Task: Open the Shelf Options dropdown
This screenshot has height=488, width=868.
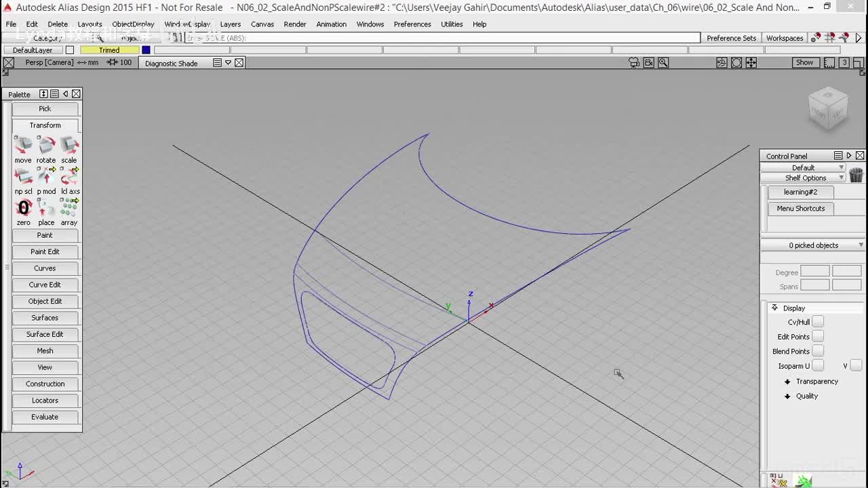Action: [x=804, y=178]
